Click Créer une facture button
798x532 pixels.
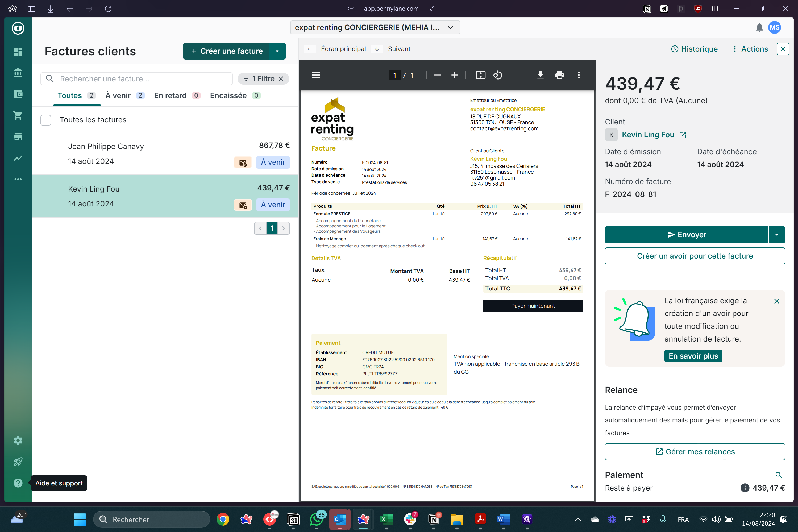pos(226,51)
